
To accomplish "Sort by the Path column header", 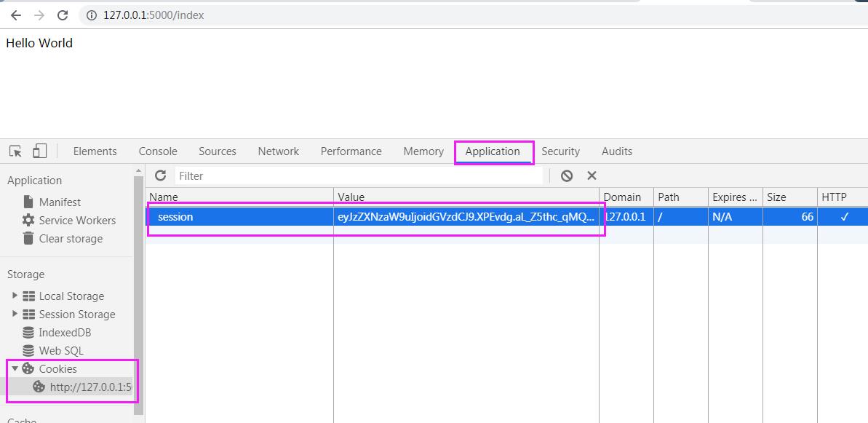I will [681, 197].
